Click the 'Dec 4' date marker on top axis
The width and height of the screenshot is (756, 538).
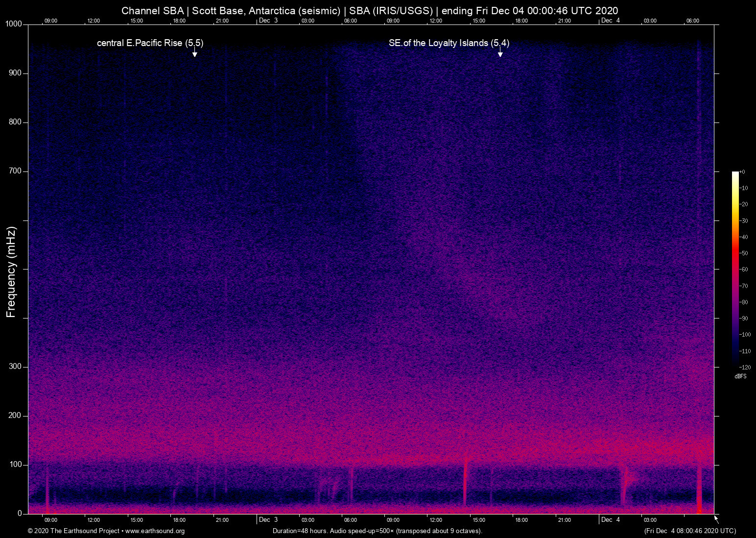[610, 21]
